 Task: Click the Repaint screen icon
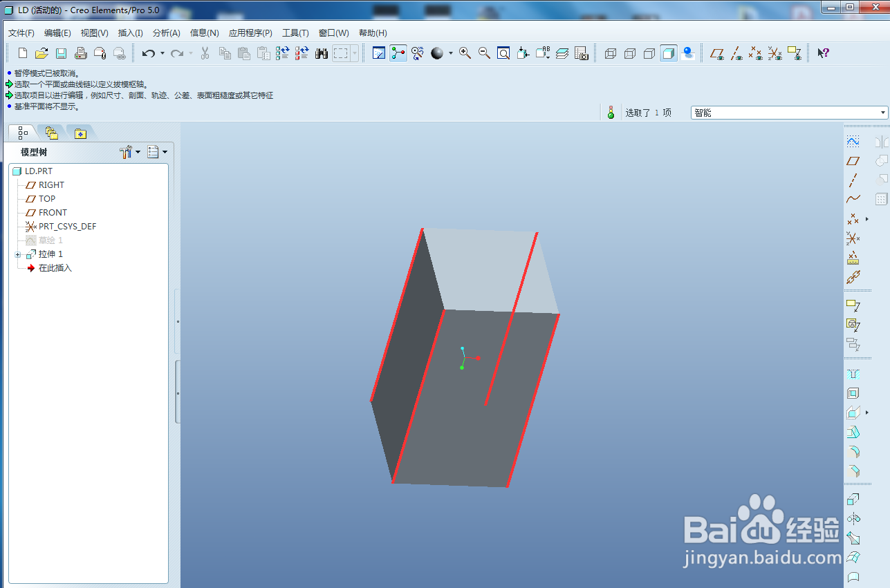pyautogui.click(x=379, y=53)
